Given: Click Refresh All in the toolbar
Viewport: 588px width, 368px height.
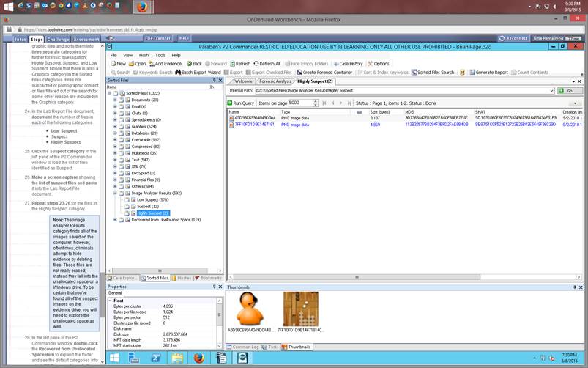Looking at the screenshot, I should 267,64.
